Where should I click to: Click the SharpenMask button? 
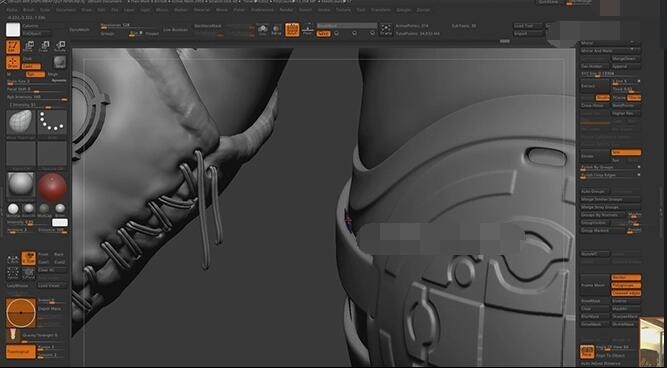pyautogui.click(x=626, y=317)
